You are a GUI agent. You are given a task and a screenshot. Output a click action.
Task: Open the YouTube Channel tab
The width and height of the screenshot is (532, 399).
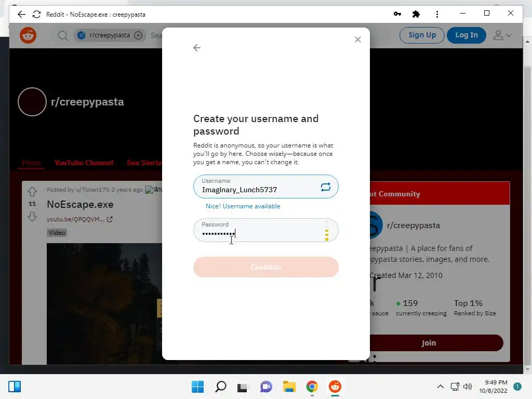pyautogui.click(x=84, y=163)
